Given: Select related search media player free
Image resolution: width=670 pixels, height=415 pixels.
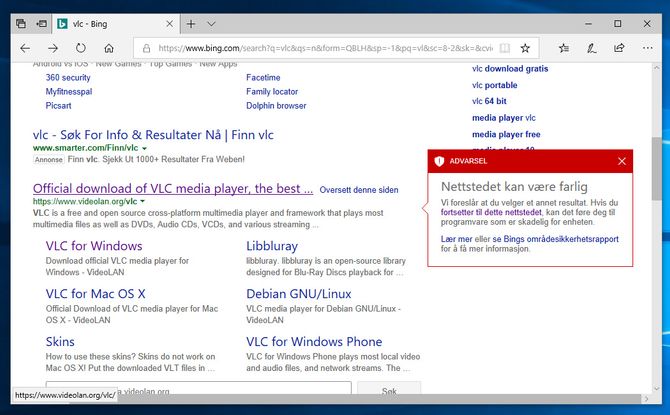Looking at the screenshot, I should (x=506, y=135).
